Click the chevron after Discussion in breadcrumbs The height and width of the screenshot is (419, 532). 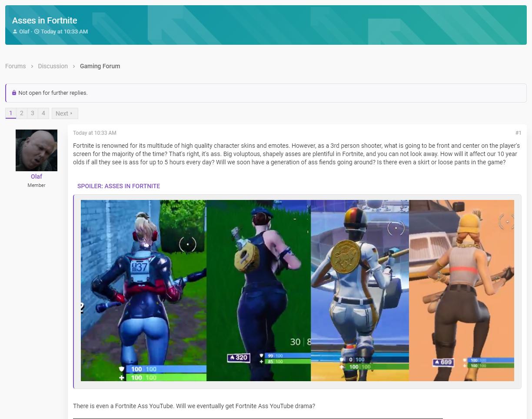74,66
